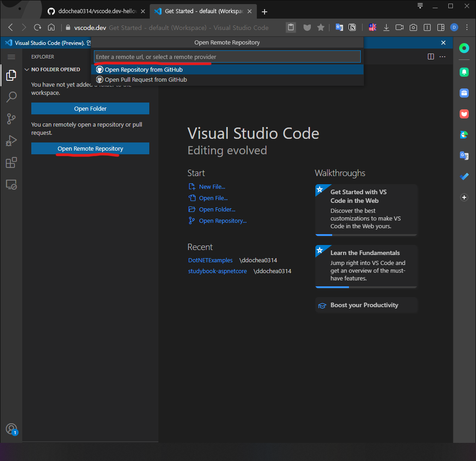This screenshot has height=461, width=476.
Task: Reload the vscode.dev page
Action: [37, 28]
